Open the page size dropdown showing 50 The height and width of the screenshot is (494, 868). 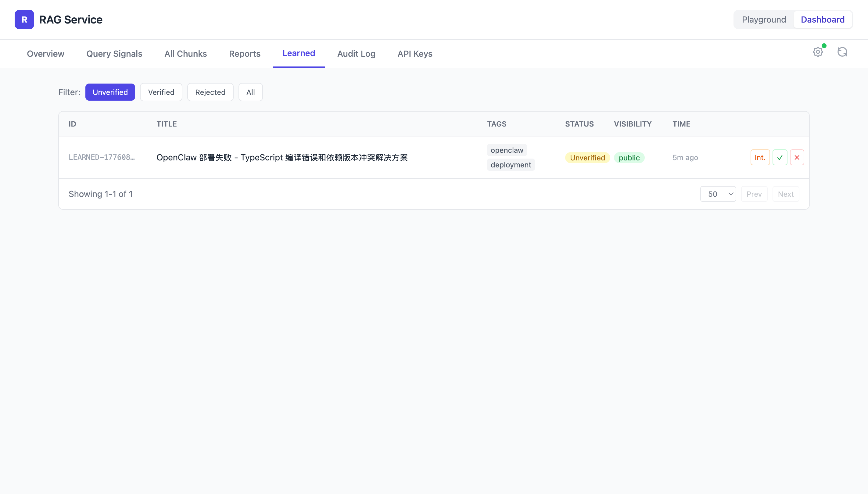point(718,194)
